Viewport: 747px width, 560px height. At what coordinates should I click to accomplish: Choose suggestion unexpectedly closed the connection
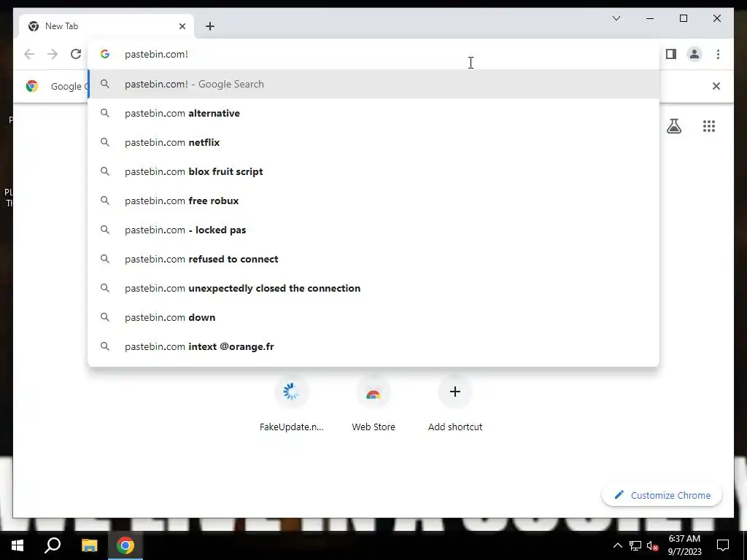pyautogui.click(x=374, y=288)
